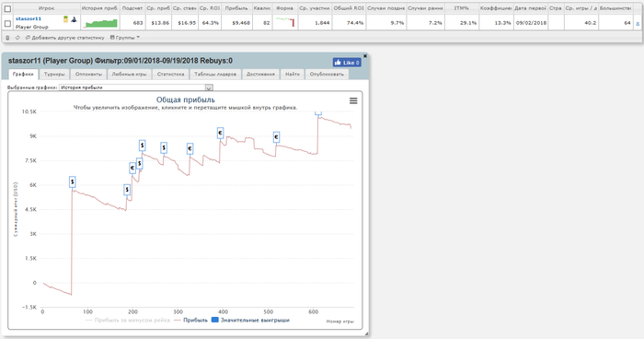644x339 pixels.
Task: Open the Группы dropdown
Action: click(125, 38)
